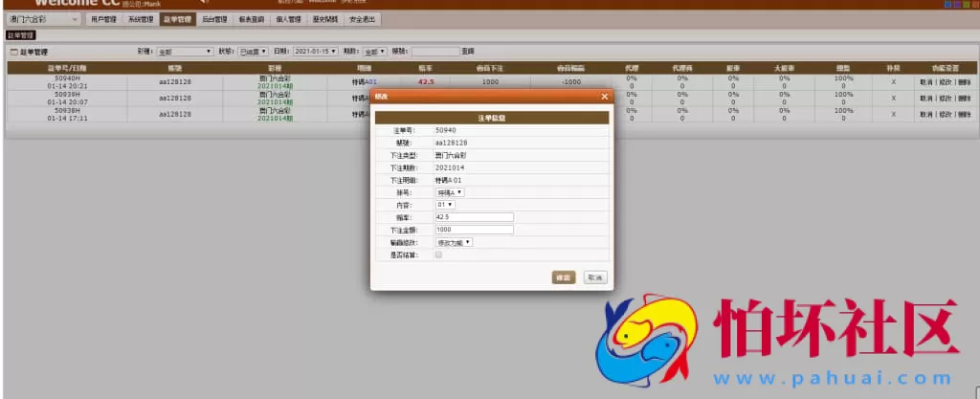Click the 注单管理 breadcrumb label
Screen dimensions: 980x399
pyautogui.click(x=21, y=35)
